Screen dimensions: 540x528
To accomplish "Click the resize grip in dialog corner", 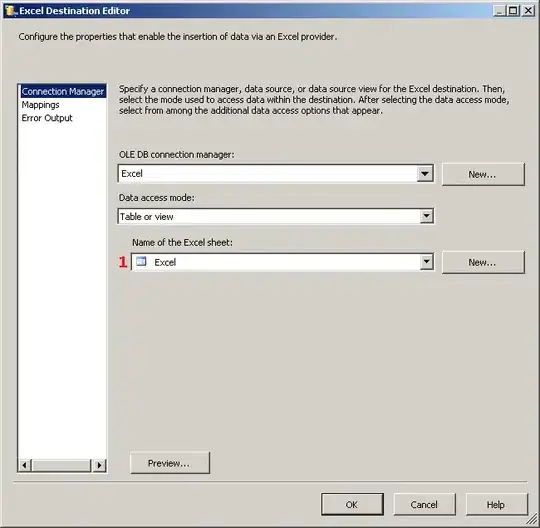I will 532,520.
